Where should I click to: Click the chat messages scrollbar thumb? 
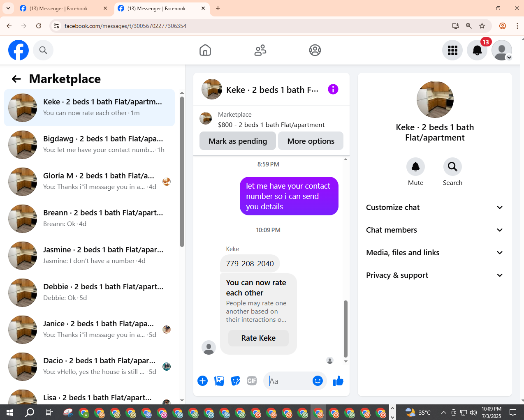click(345, 329)
